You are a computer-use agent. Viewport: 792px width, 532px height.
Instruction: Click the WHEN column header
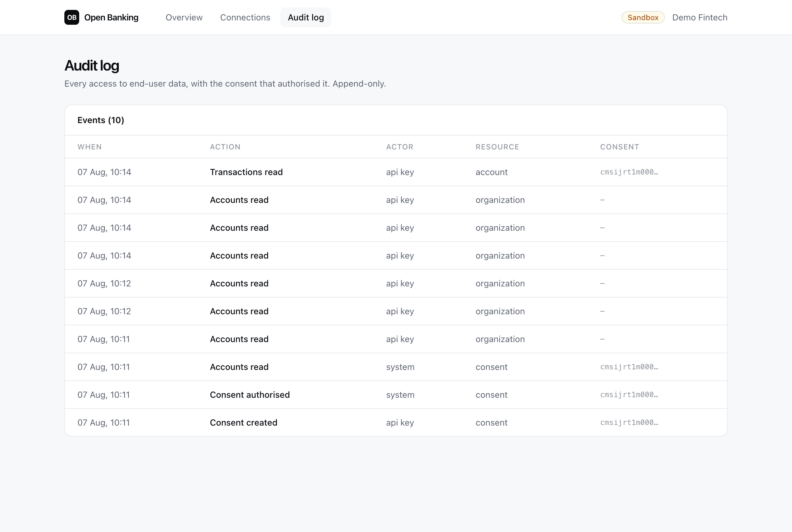pos(90,147)
